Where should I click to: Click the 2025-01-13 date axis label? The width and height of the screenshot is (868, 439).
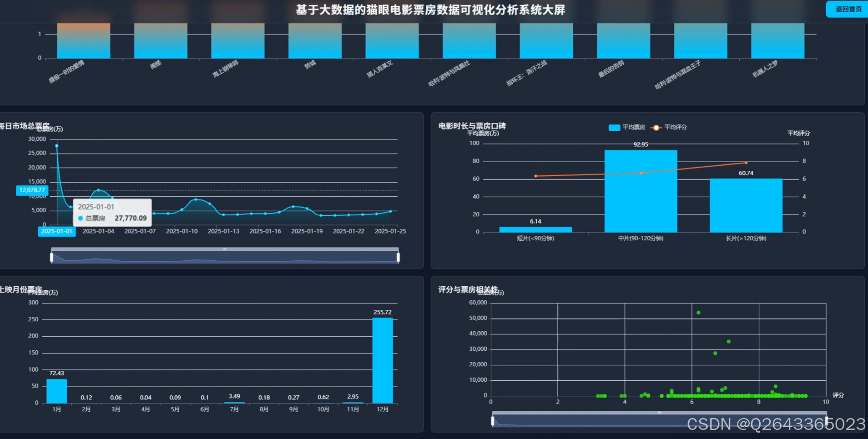(223, 231)
